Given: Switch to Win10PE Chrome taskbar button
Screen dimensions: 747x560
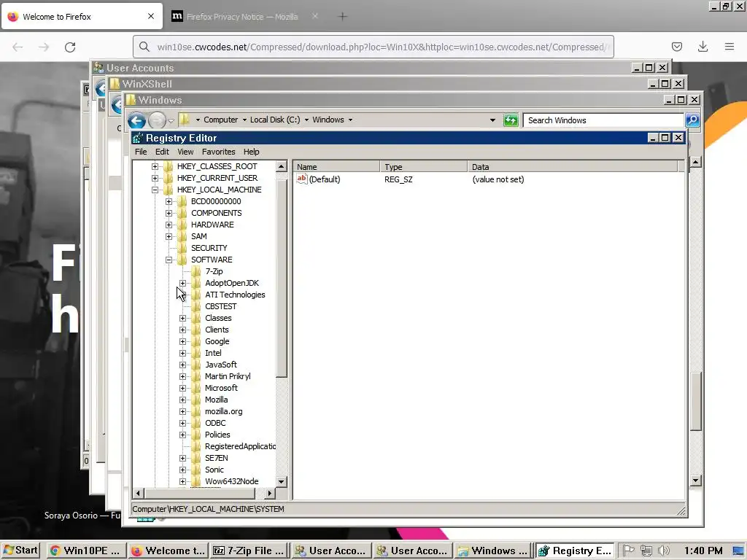Looking at the screenshot, I should coord(87,551).
